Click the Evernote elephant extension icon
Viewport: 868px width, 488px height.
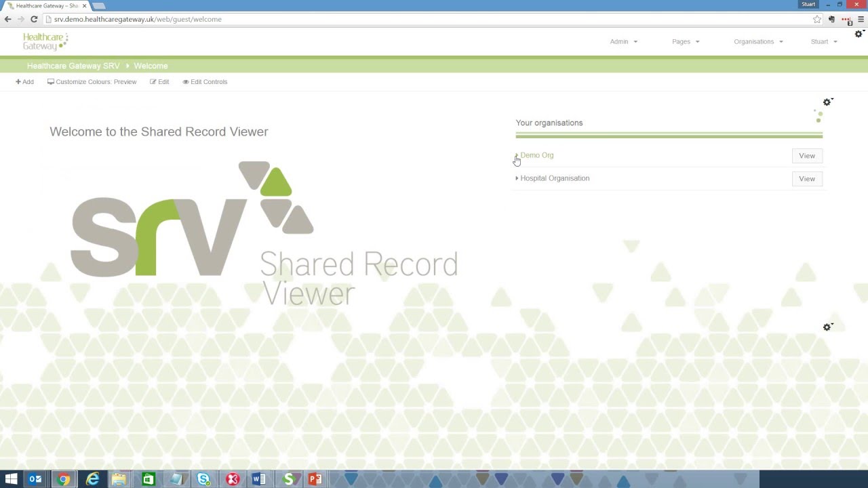[x=832, y=20]
